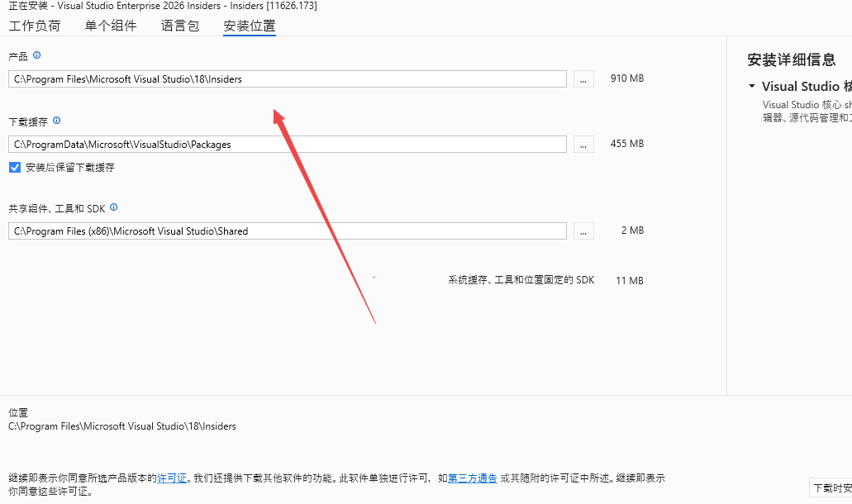This screenshot has width=852, height=504.
Task: Open the 下载时安装 dropdown
Action: click(x=831, y=487)
